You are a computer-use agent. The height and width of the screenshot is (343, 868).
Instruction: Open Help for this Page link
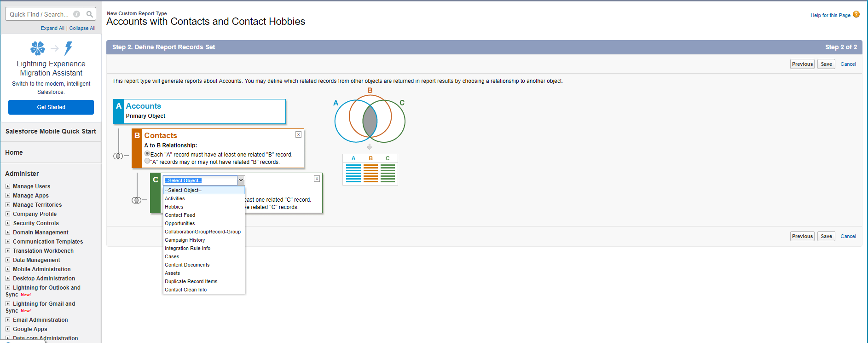click(830, 15)
